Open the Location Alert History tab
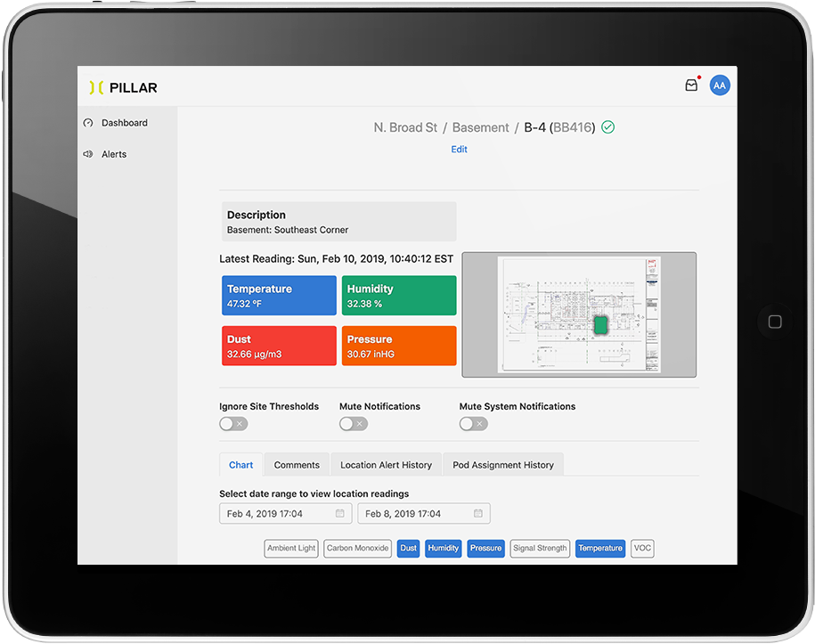The height and width of the screenshot is (644, 815). [x=386, y=465]
